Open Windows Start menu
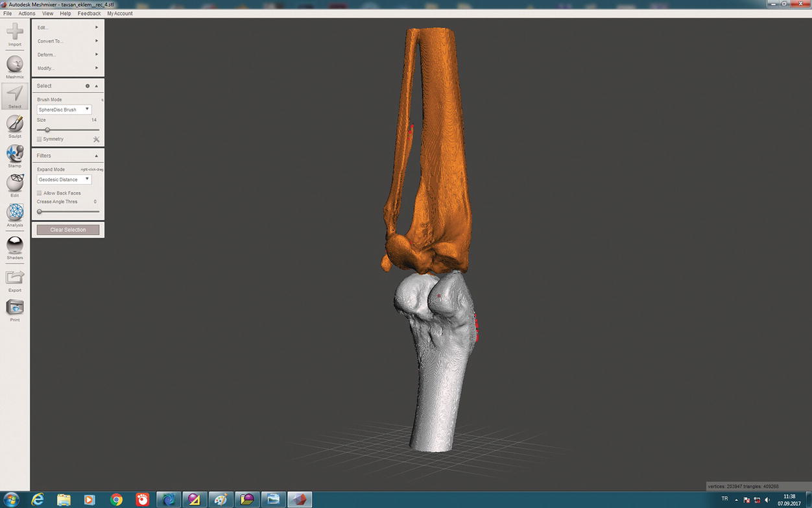 [12, 500]
